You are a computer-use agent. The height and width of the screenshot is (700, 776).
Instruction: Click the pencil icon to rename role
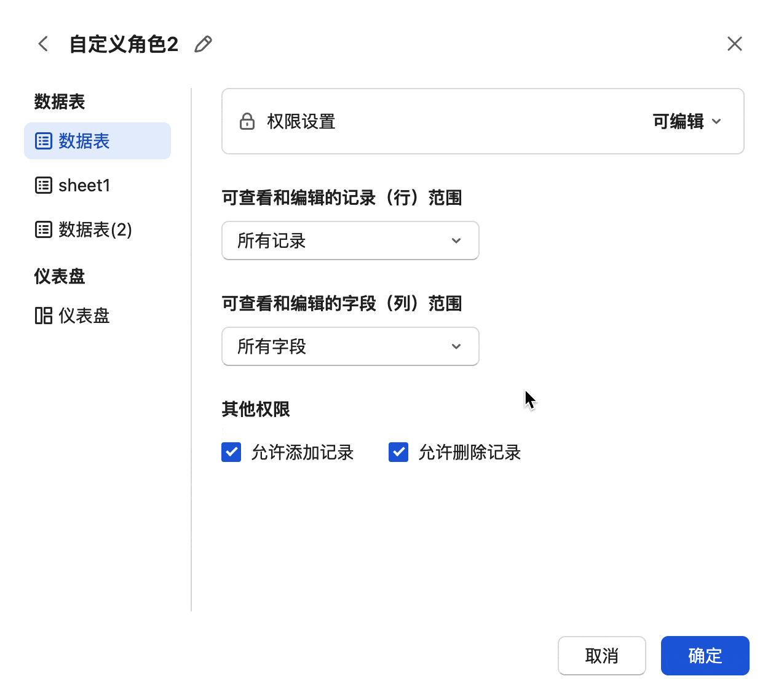click(203, 44)
